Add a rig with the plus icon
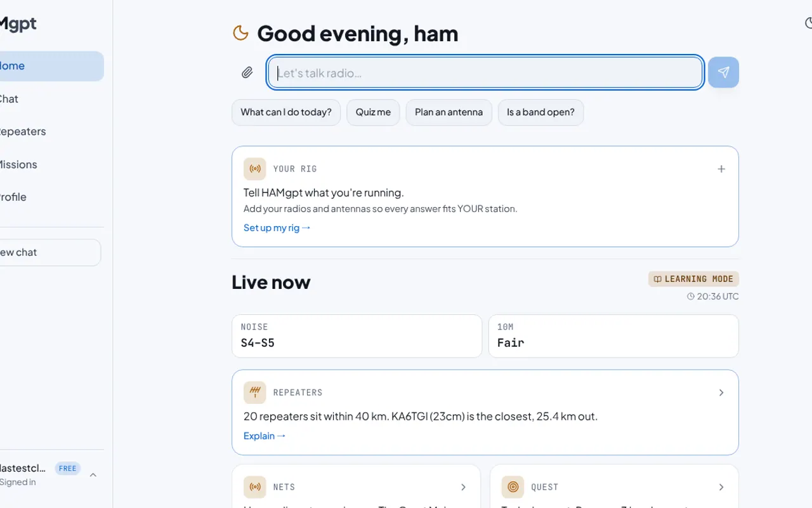 (x=721, y=169)
